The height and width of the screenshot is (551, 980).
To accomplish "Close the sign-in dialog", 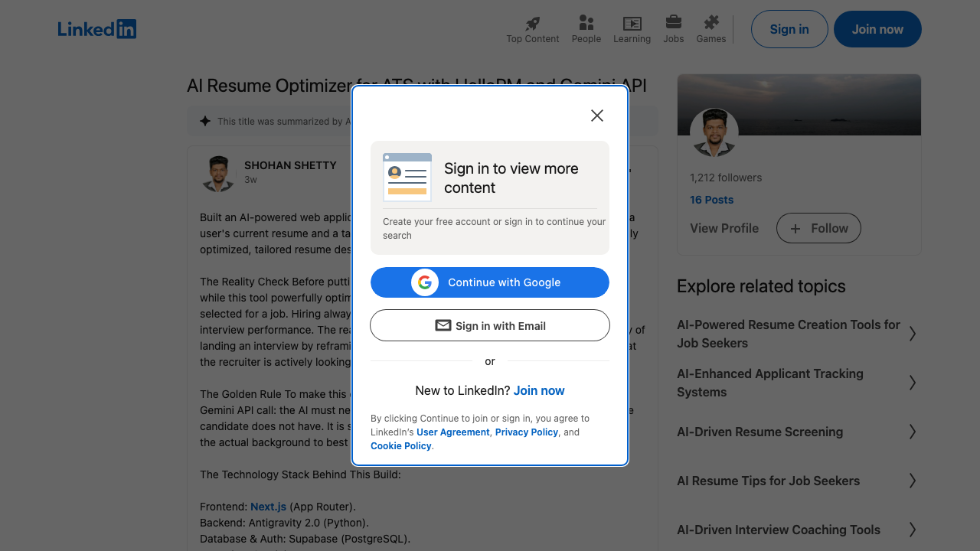I will pyautogui.click(x=597, y=116).
